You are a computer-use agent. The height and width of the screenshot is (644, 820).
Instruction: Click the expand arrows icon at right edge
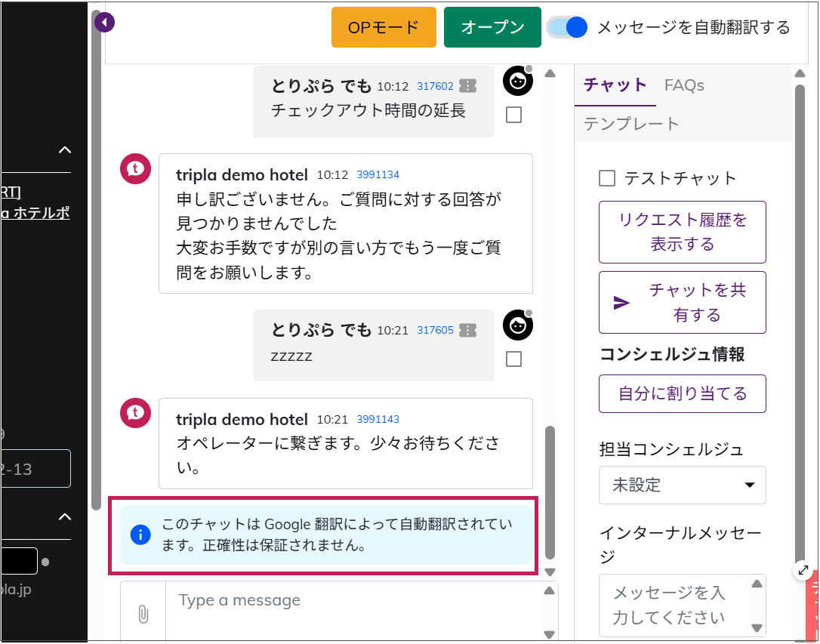803,572
